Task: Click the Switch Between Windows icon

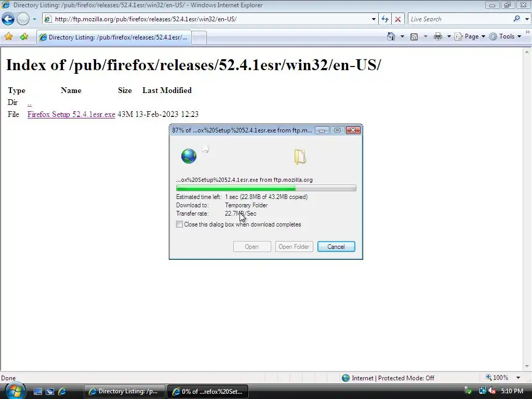Action: pyautogui.click(x=50, y=392)
